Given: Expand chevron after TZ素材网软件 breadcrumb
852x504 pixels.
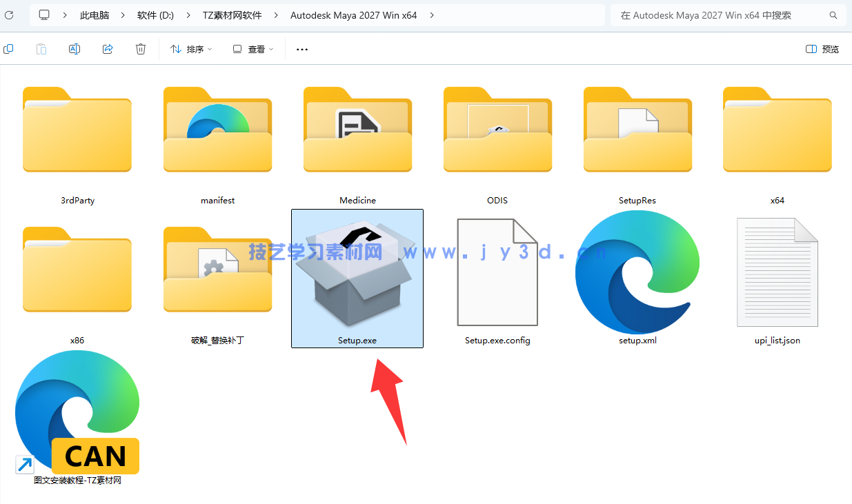Looking at the screenshot, I should click(276, 14).
